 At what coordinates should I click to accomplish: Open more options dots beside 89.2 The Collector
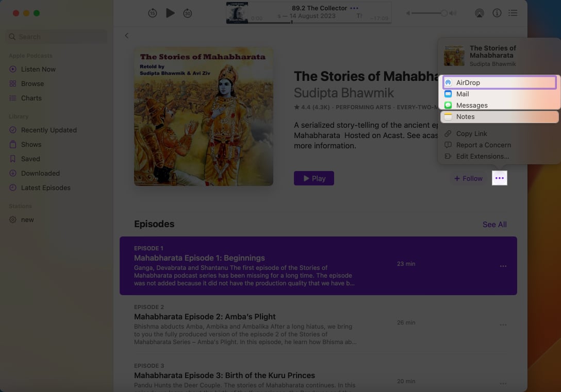(354, 8)
